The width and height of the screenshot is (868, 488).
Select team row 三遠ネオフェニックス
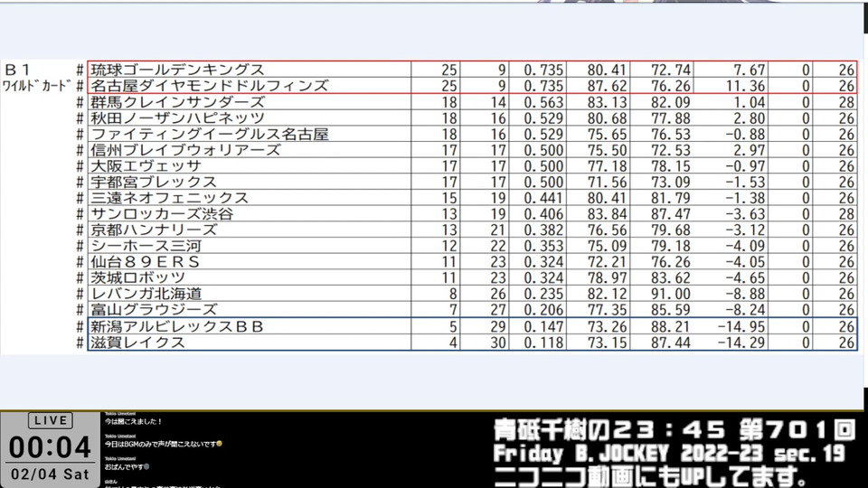click(x=472, y=198)
